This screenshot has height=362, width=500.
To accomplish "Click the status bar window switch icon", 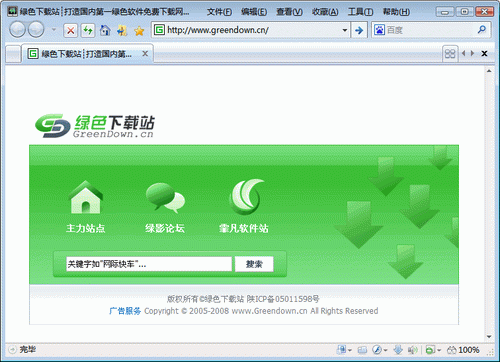I will pos(362,350).
